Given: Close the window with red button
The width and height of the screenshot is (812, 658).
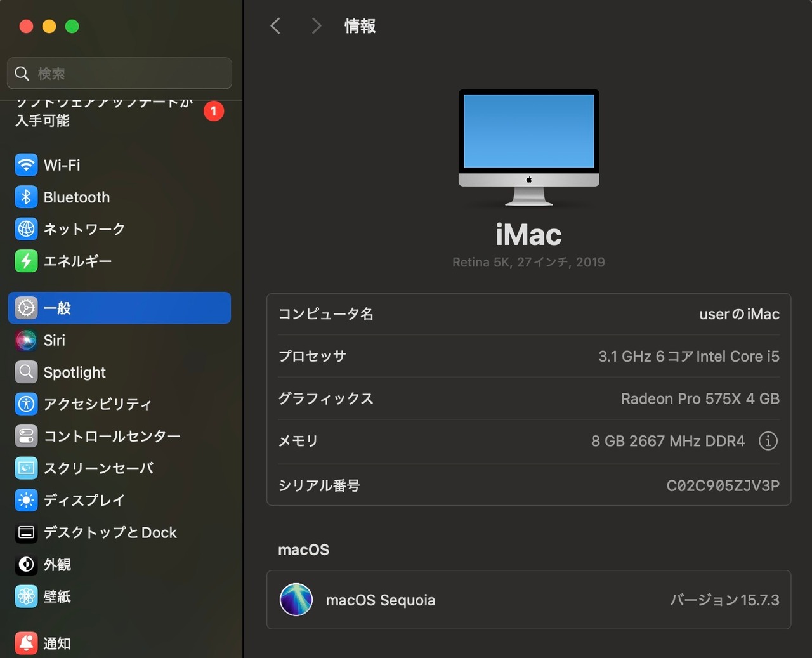Looking at the screenshot, I should tap(26, 26).
